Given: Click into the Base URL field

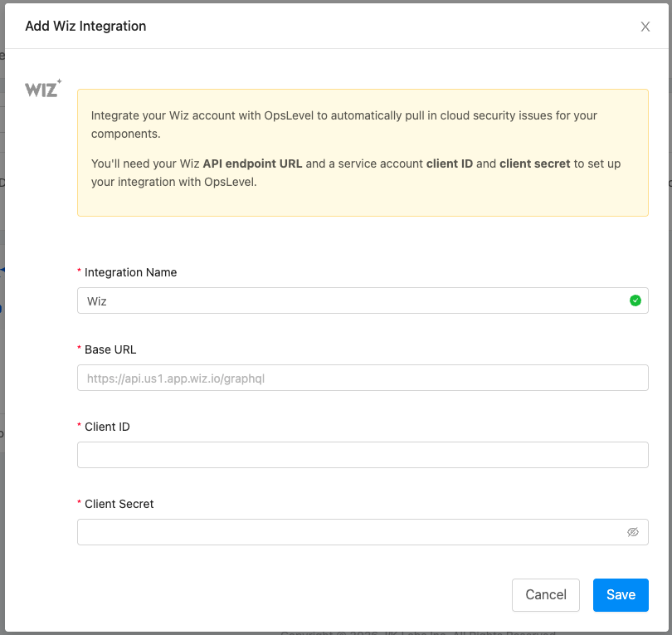Looking at the screenshot, I should [x=363, y=378].
